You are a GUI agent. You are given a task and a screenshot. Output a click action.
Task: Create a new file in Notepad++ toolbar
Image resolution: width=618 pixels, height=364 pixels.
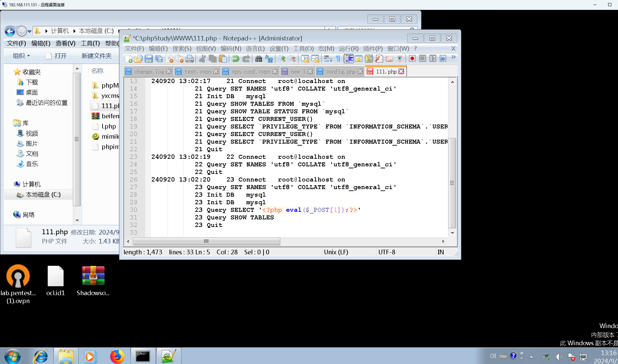129,59
